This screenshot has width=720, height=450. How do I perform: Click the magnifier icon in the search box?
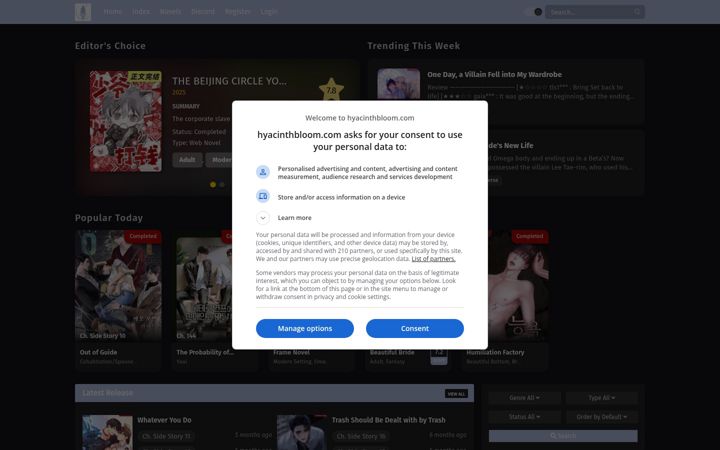637,12
